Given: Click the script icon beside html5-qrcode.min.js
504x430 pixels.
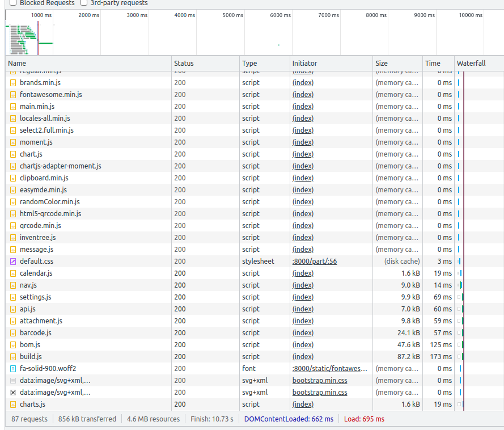Looking at the screenshot, I should point(13,213).
